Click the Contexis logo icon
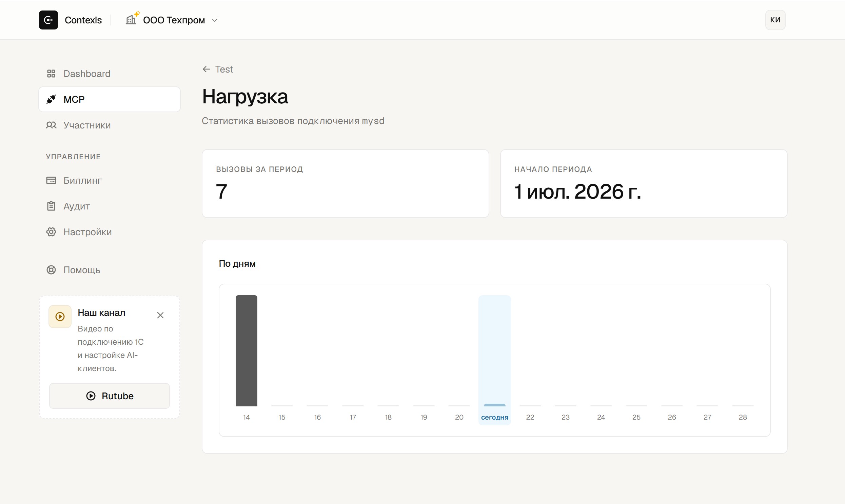The image size is (845, 504). 48,20
